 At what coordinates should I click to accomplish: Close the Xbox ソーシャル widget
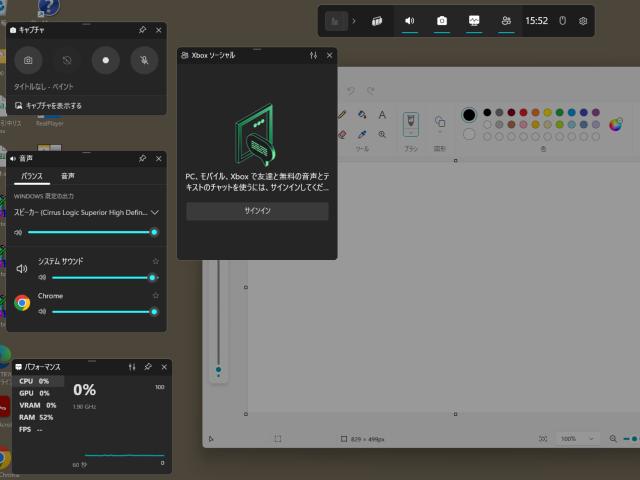click(x=329, y=55)
